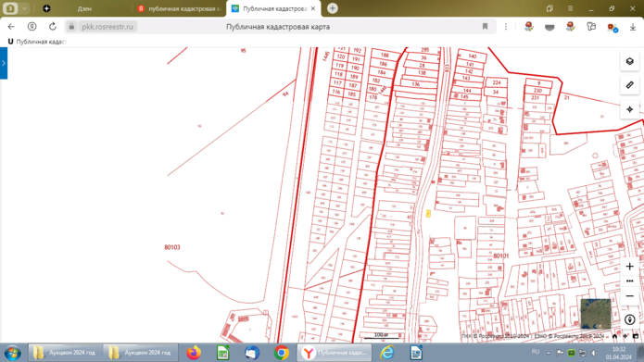The width and height of the screenshot is (644, 362).
Task: Open the Публичная кадаст bookmark link
Action: 37,42
